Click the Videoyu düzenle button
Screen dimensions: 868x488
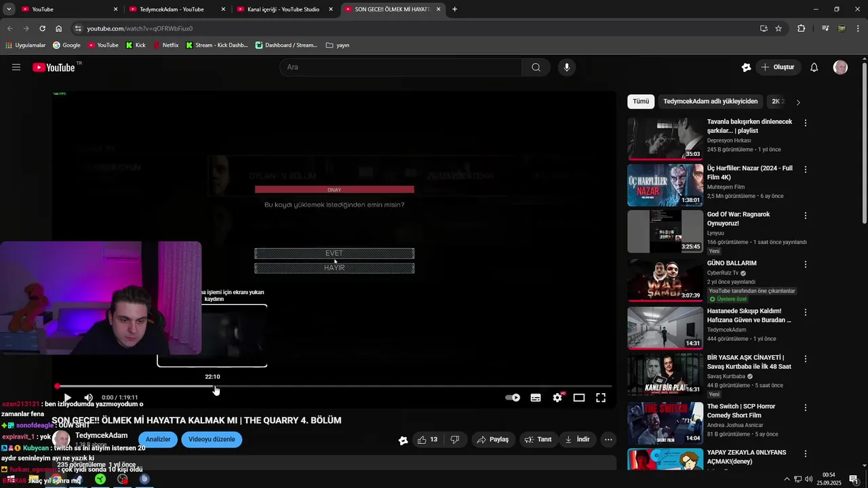coord(212,439)
